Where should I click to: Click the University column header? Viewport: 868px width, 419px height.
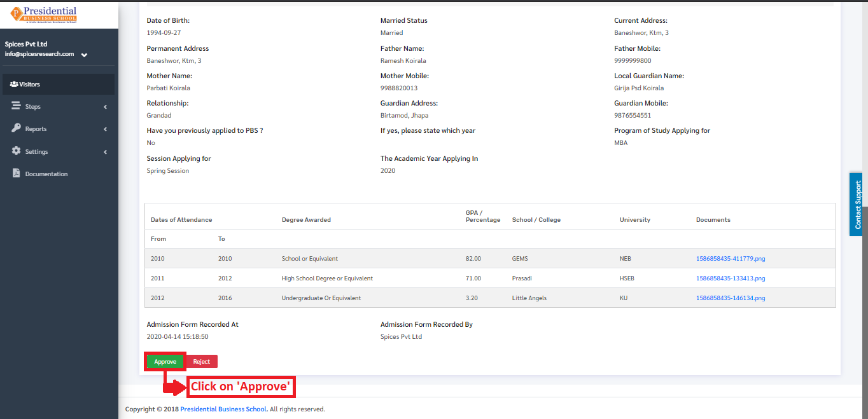[x=635, y=220]
